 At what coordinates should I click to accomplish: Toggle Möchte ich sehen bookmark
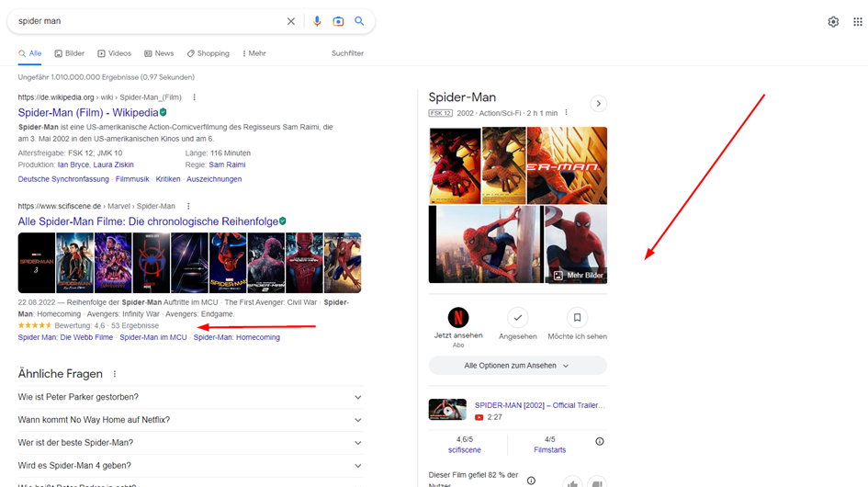pyautogui.click(x=577, y=318)
